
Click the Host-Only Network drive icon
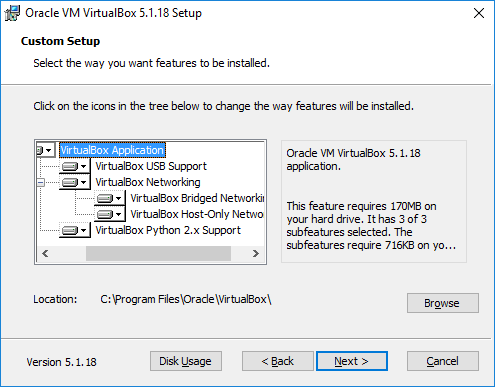pos(105,214)
